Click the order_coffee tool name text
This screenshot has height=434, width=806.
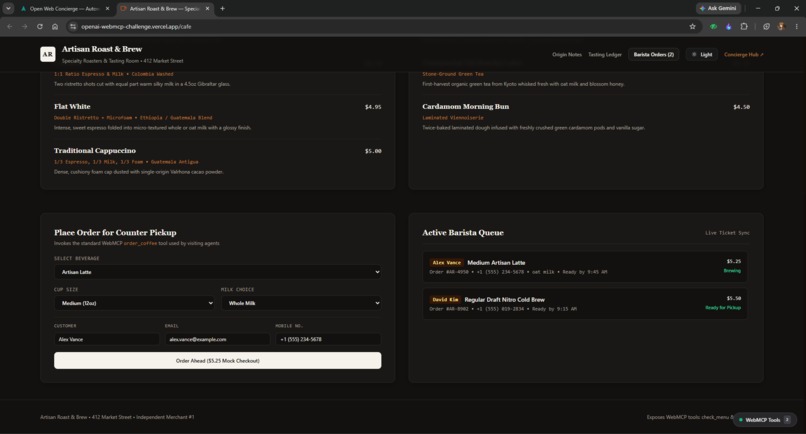pyautogui.click(x=140, y=243)
